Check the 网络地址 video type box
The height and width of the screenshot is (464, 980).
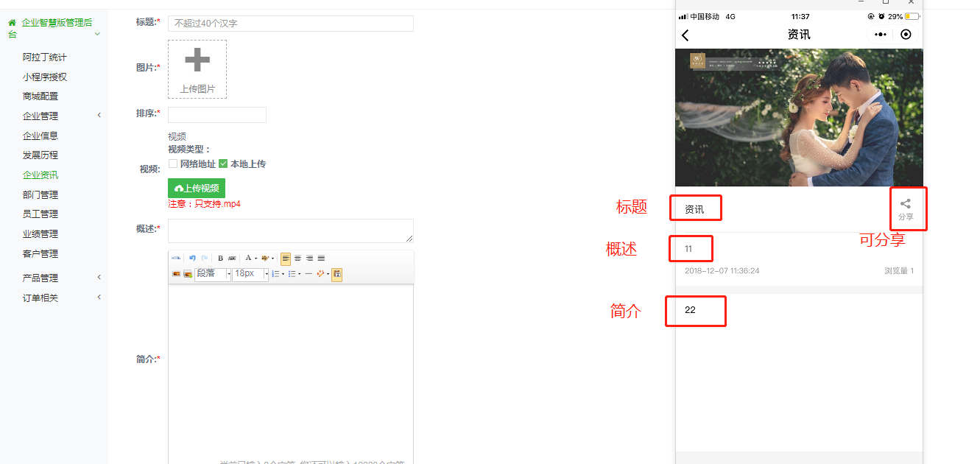coord(173,164)
